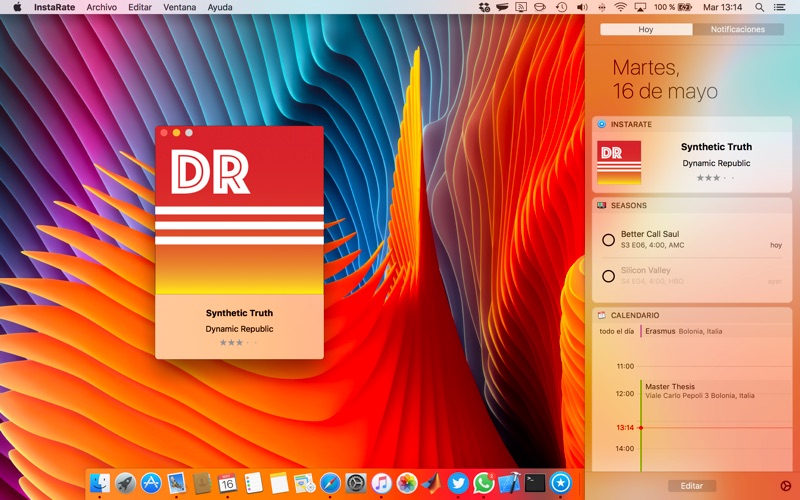Click the Editar button in Notification Center
Image resolution: width=800 pixels, height=500 pixels.
(692, 486)
